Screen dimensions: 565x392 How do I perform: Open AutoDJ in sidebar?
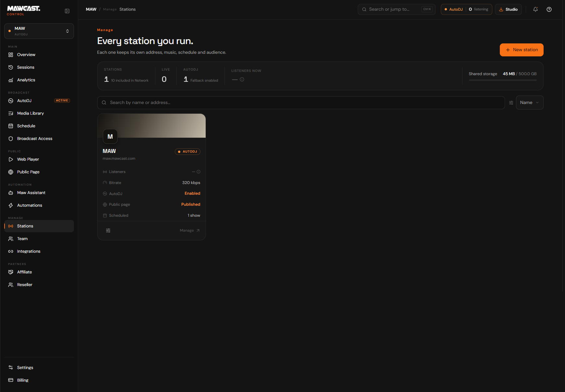click(x=39, y=101)
